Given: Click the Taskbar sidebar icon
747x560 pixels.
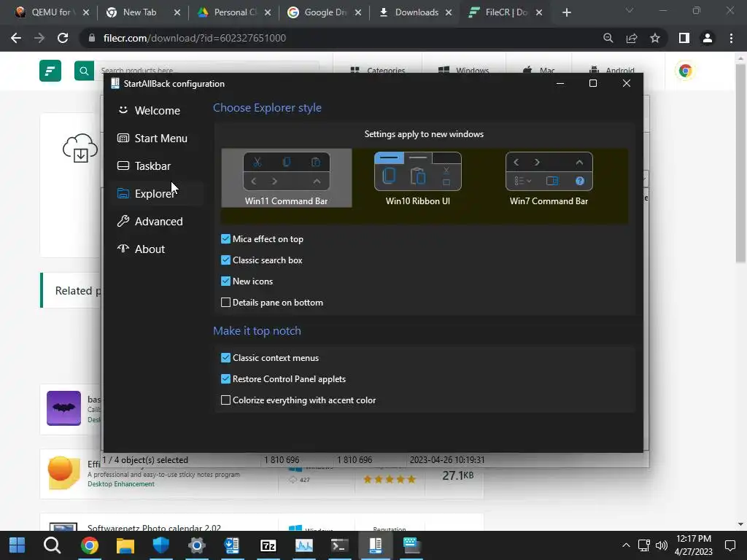Looking at the screenshot, I should click(123, 166).
